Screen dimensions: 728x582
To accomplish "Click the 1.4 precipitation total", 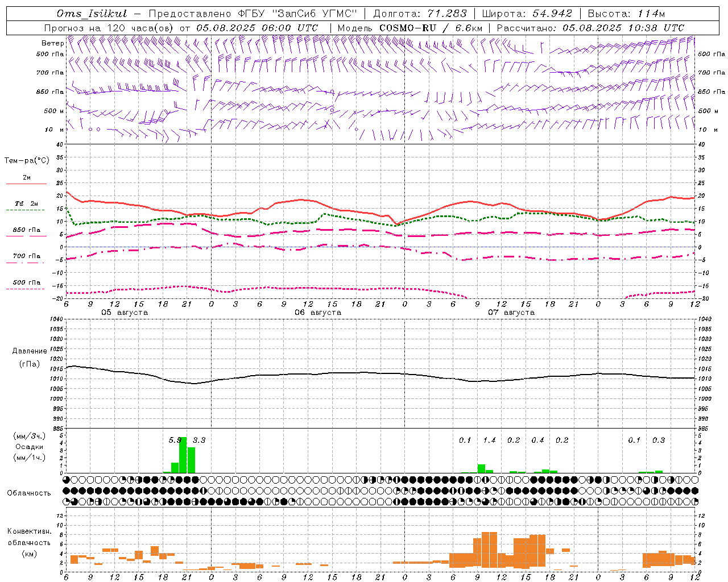I will (489, 440).
